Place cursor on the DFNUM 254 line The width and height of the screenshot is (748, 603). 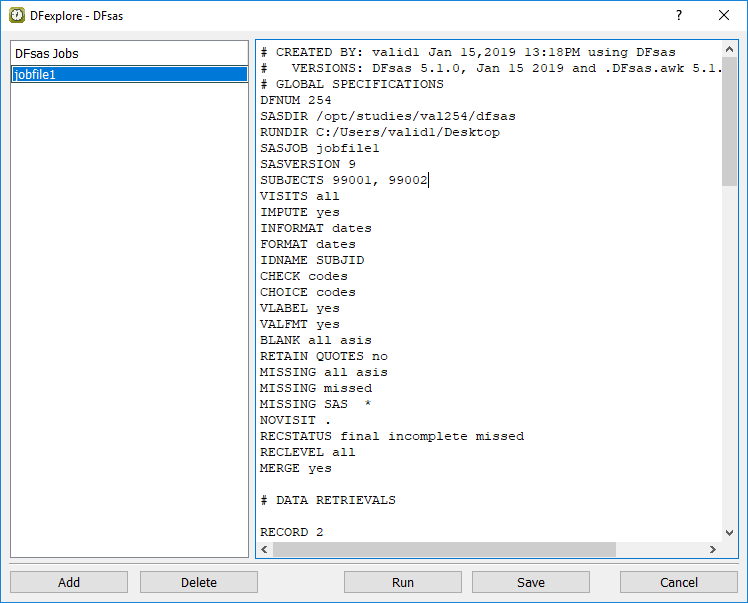pyautogui.click(x=295, y=100)
